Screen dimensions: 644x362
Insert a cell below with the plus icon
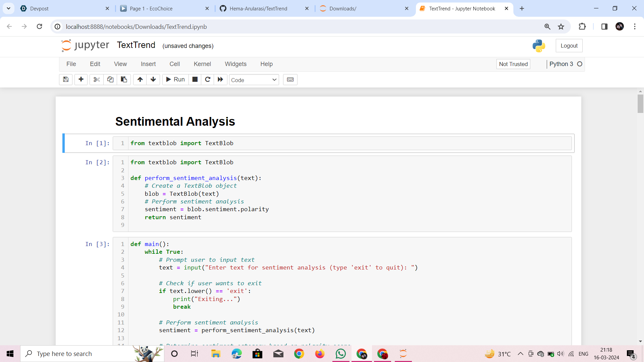[x=81, y=79]
